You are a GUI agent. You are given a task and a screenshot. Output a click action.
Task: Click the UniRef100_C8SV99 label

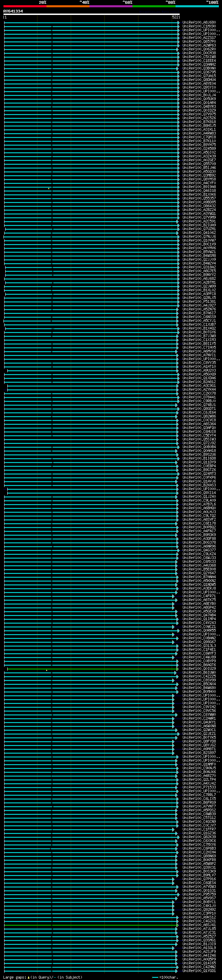click(199, 680)
